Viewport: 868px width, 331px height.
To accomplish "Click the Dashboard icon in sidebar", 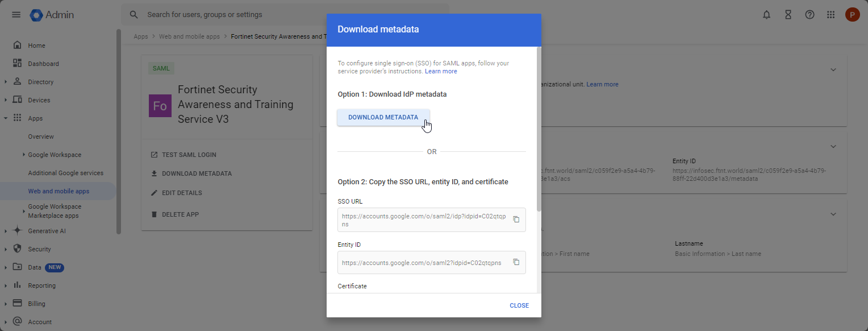I will (17, 63).
